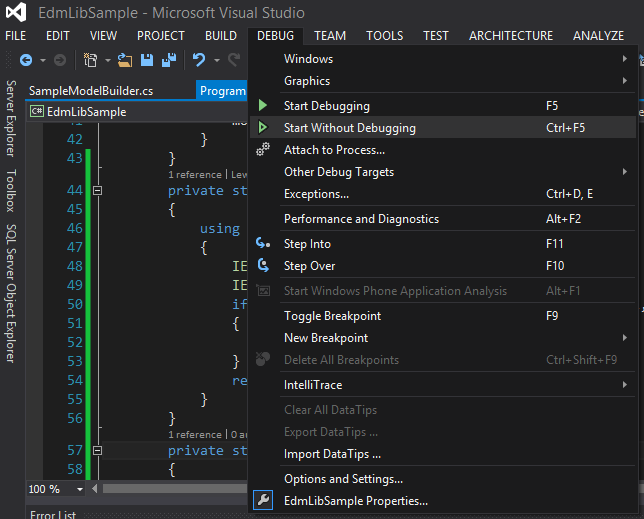
Task: Click the Navigate Forward arrow icon
Action: 60,60
